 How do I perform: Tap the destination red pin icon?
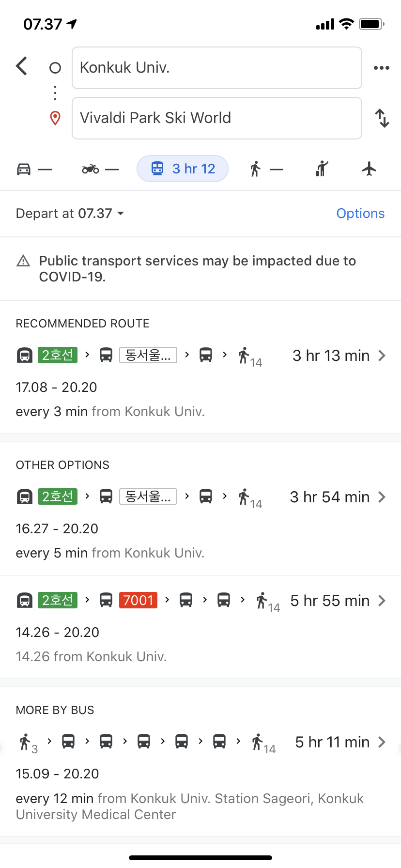(55, 118)
